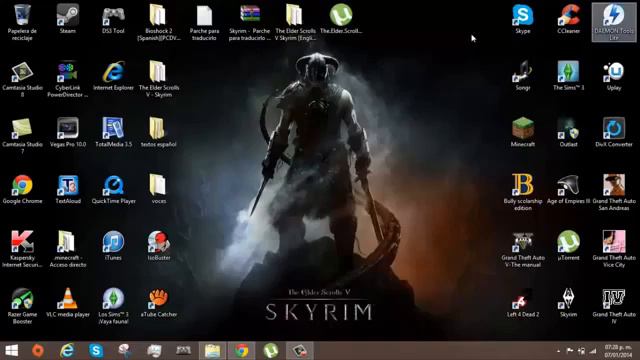Screen dimensions: 640x360
Task: Select the Bioshock 2 [Spanish] folder
Action: pos(159,22)
